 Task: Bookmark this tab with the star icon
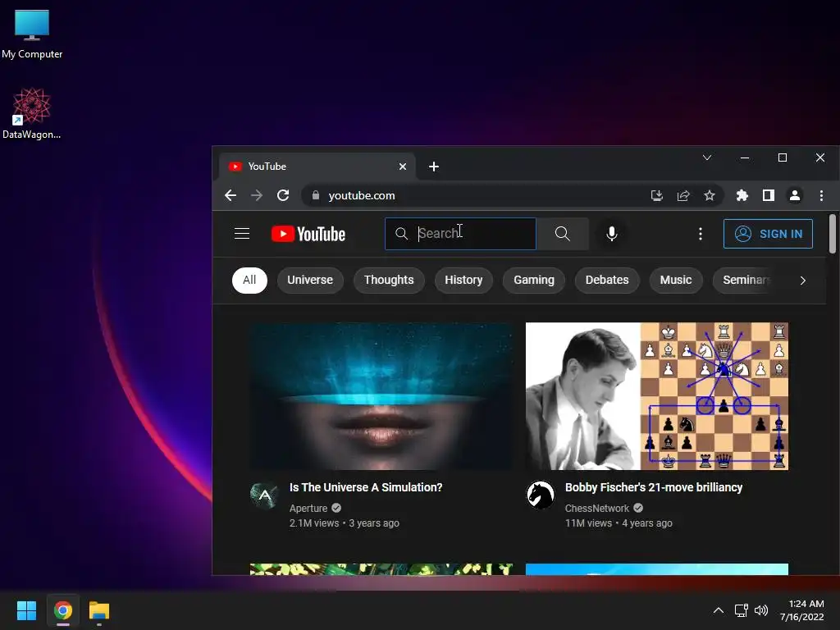pyautogui.click(x=710, y=195)
